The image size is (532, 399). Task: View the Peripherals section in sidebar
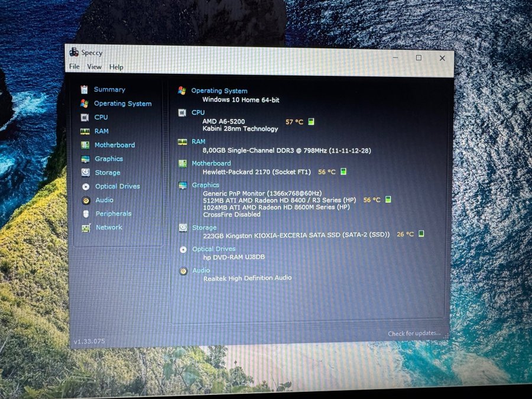(x=113, y=214)
